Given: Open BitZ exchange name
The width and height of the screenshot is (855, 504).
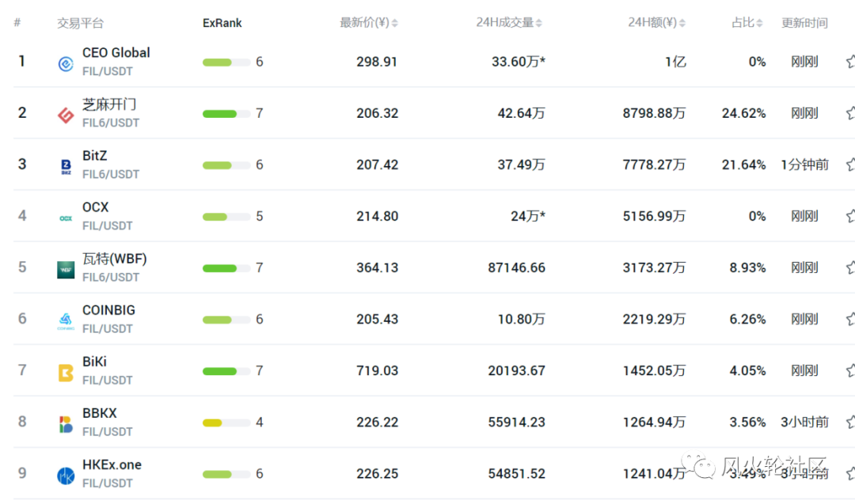Looking at the screenshot, I should [94, 156].
